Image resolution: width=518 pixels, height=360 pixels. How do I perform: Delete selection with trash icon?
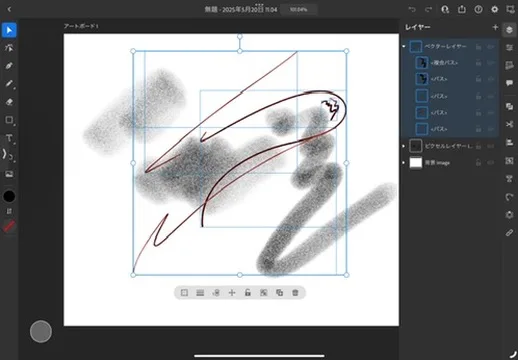pyautogui.click(x=295, y=293)
